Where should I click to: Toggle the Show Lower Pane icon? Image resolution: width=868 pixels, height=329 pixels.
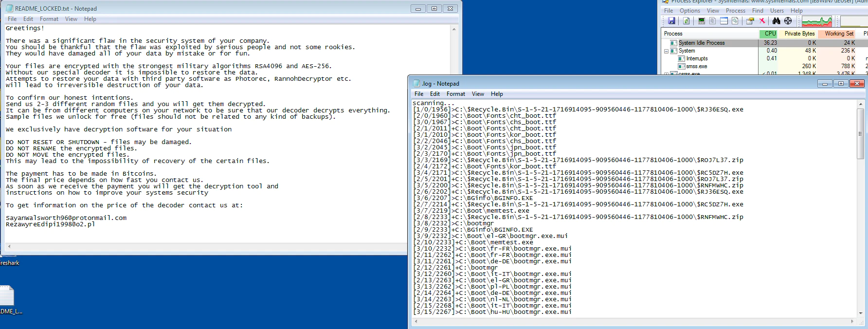pyautogui.click(x=723, y=21)
